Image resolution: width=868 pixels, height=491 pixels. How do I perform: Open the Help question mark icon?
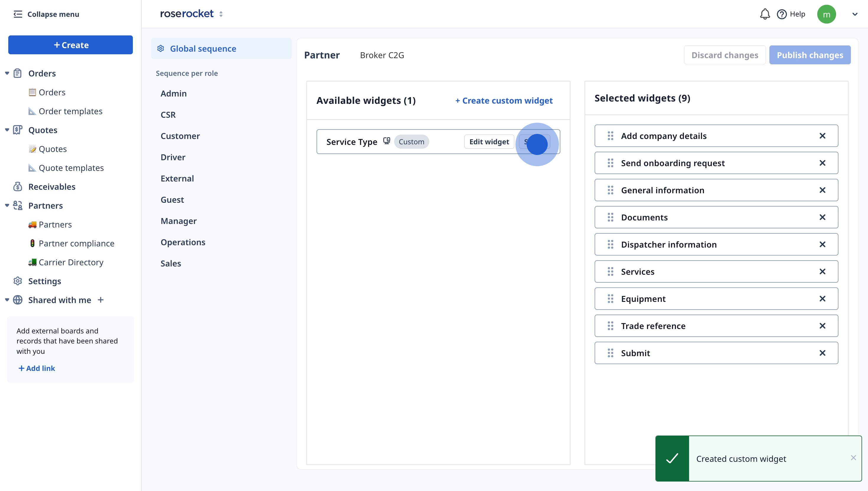click(x=781, y=14)
